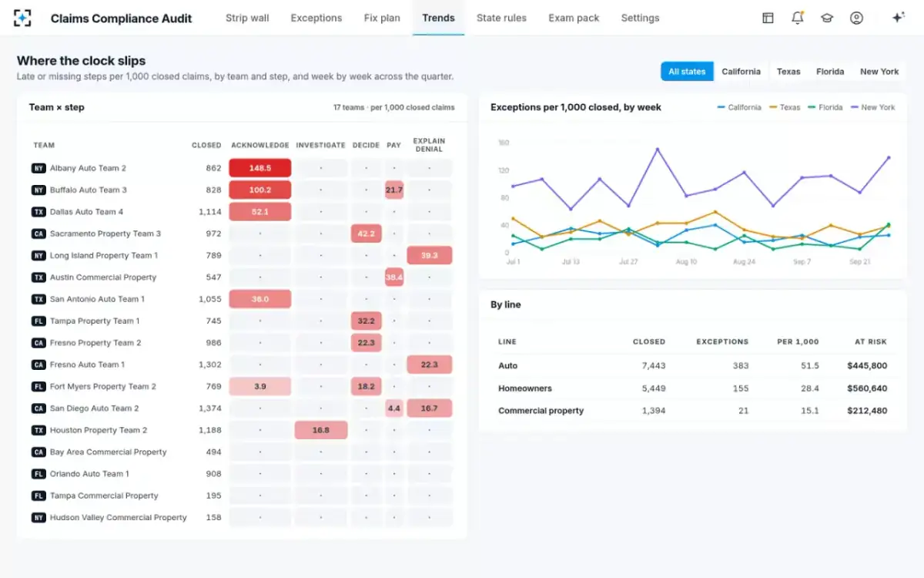924x578 pixels.
Task: Open the State rules tab
Action: pyautogui.click(x=501, y=18)
